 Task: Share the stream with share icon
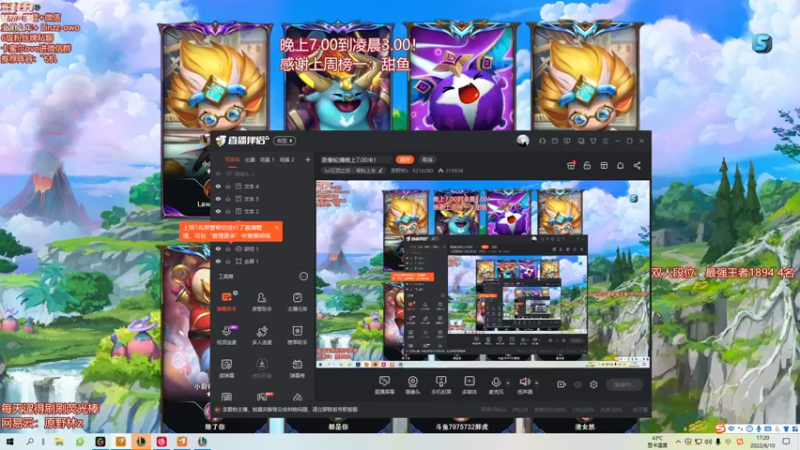click(x=637, y=165)
